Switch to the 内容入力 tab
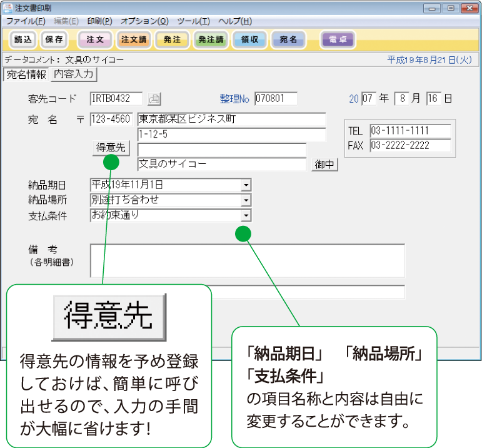This screenshot has height=448, width=482. [x=73, y=74]
